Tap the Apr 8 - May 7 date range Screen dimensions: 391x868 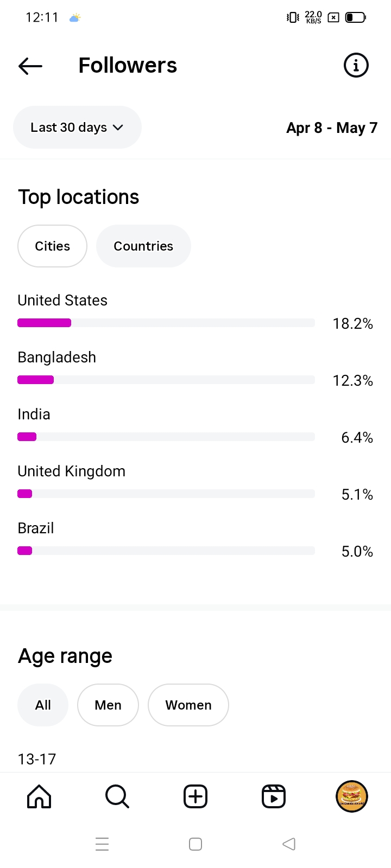(x=332, y=128)
